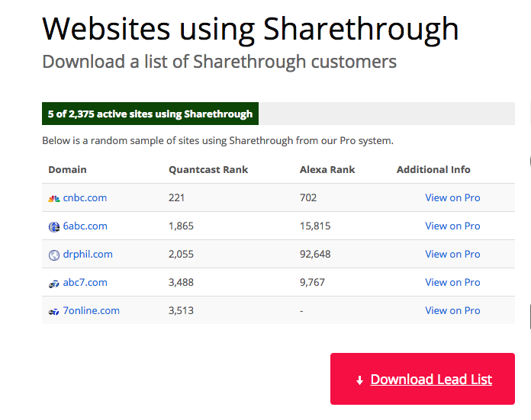Click Alexa rank value 92,648

pyautogui.click(x=315, y=254)
